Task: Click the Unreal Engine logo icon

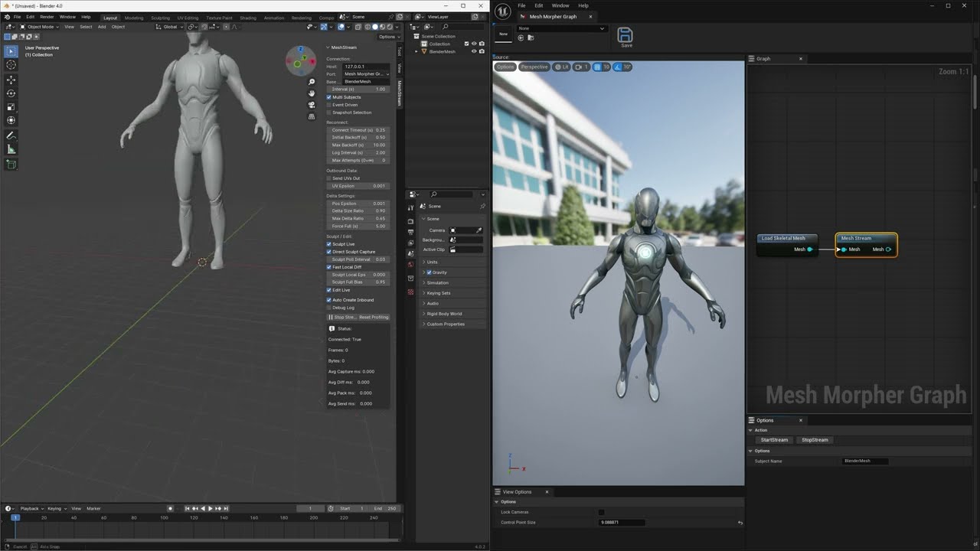Action: pos(502,11)
